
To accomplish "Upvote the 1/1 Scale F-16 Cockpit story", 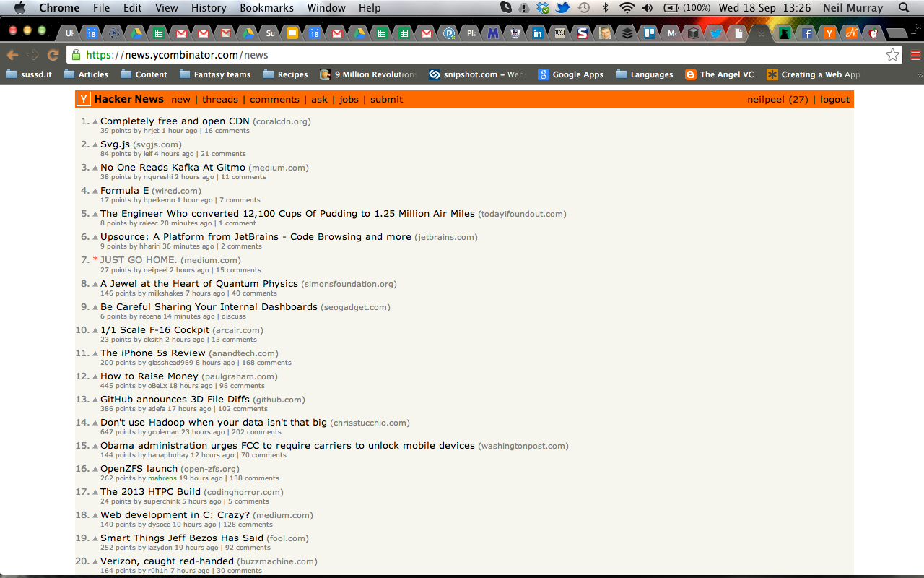I will [95, 330].
